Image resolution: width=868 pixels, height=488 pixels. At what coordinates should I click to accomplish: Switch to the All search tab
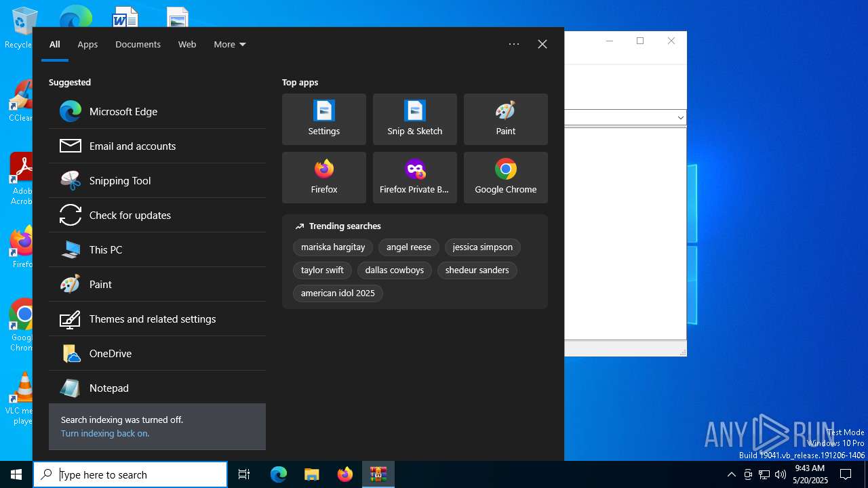pyautogui.click(x=55, y=44)
